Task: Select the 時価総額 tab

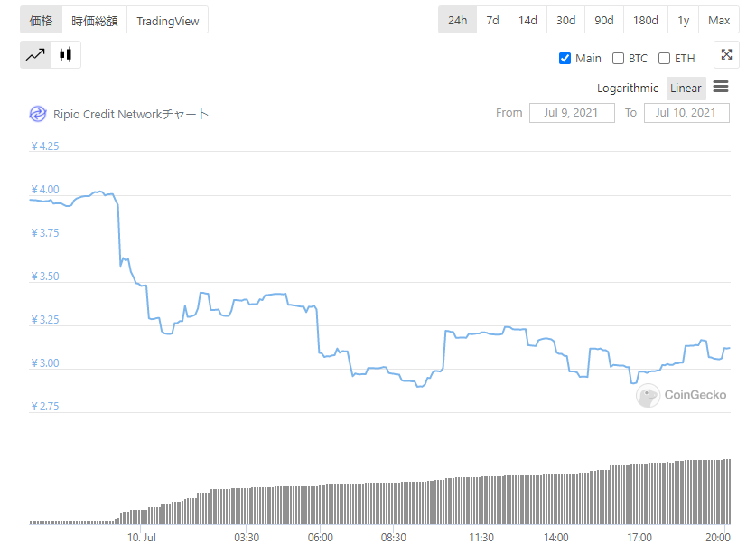Action: pos(95,20)
